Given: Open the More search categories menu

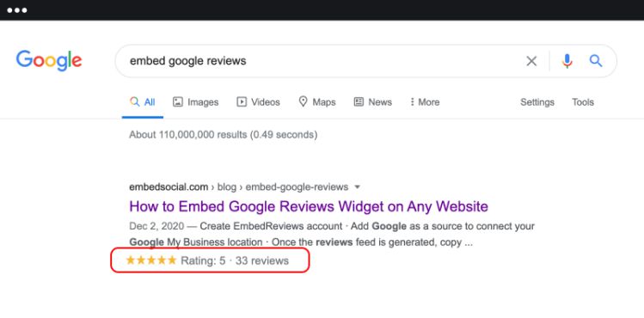Looking at the screenshot, I should click(x=425, y=101).
